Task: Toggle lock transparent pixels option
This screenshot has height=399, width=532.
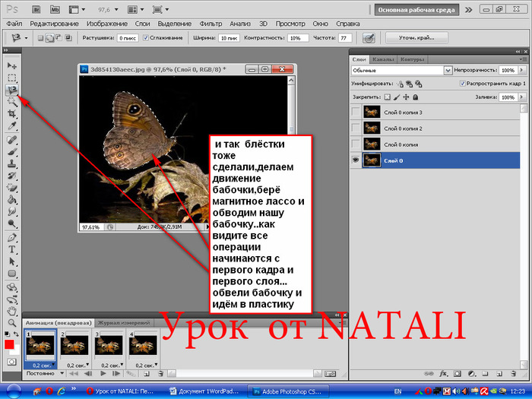Action: click(388, 97)
